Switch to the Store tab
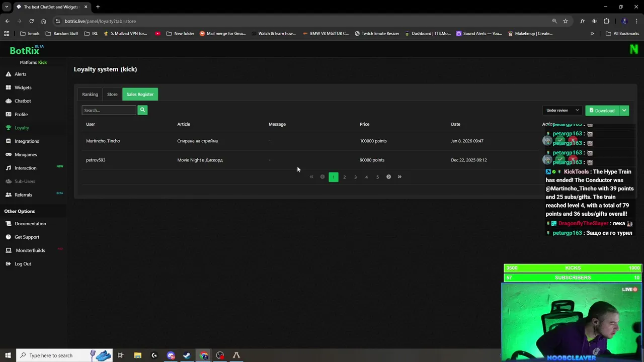The image size is (644, 362). 112,94
